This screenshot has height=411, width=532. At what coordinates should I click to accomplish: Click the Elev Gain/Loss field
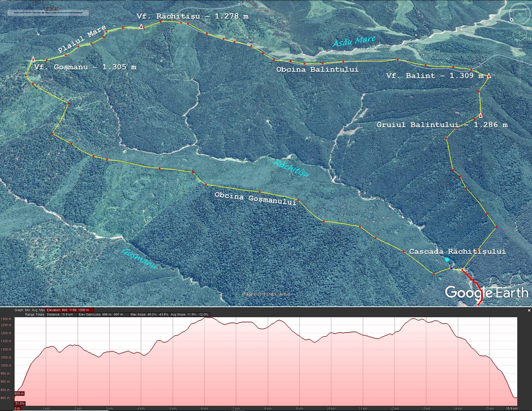pyautogui.click(x=101, y=314)
